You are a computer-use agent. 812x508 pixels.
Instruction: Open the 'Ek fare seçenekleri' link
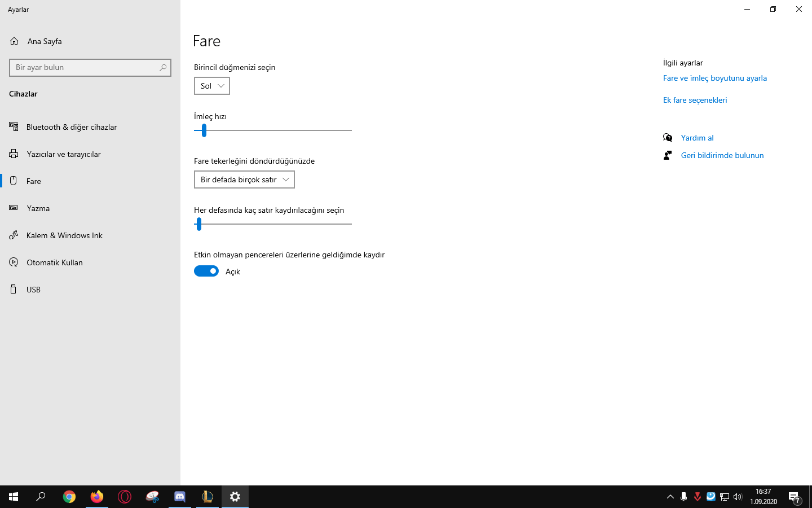695,100
